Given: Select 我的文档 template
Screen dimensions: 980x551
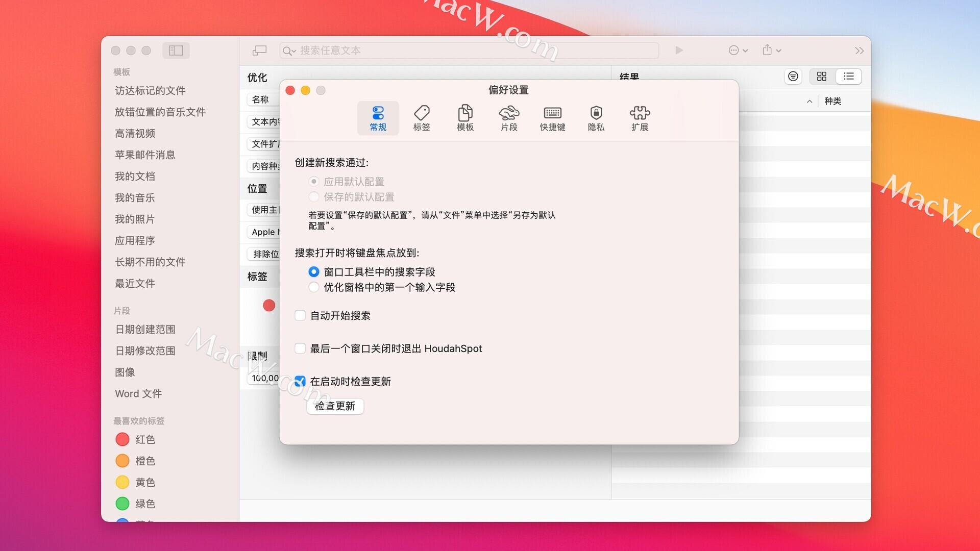Looking at the screenshot, I should tap(135, 177).
